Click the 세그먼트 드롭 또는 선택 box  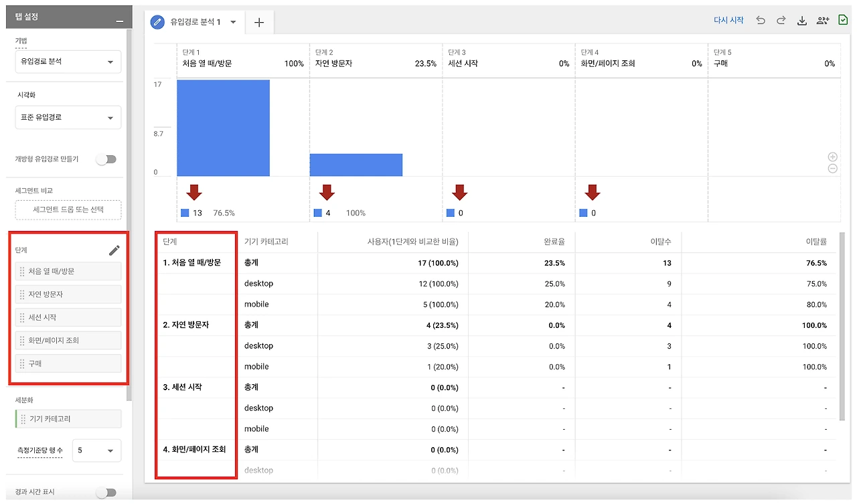68,210
